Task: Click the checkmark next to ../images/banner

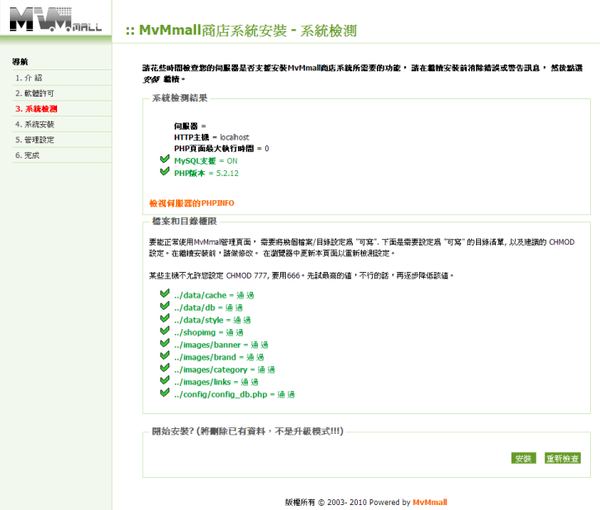Action: [165, 342]
